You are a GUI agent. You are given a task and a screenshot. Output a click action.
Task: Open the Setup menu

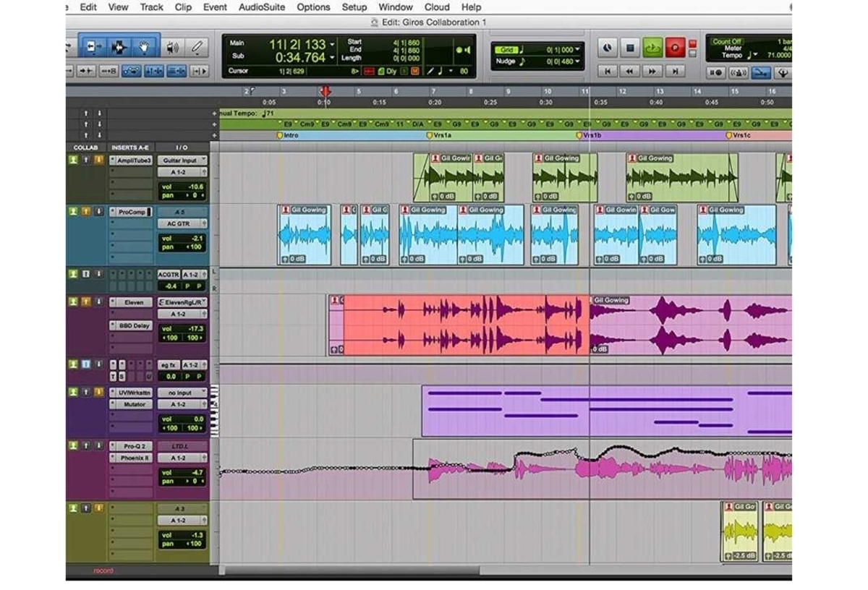click(x=354, y=7)
